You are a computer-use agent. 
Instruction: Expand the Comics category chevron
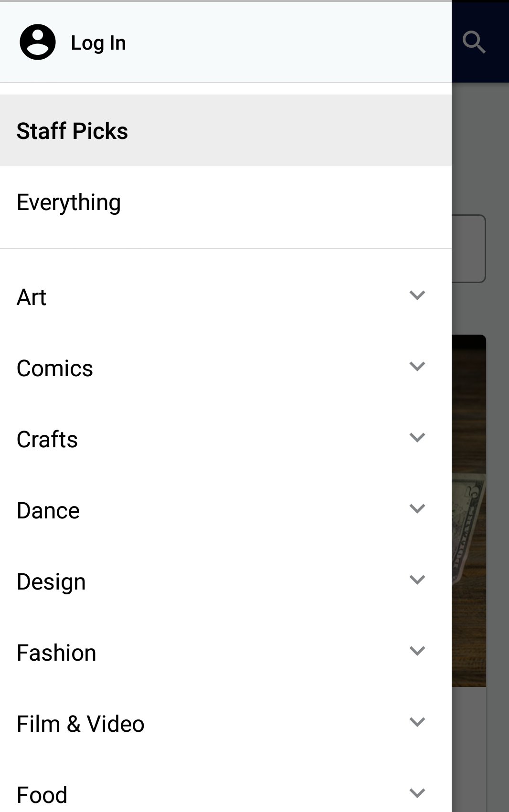pyautogui.click(x=417, y=367)
